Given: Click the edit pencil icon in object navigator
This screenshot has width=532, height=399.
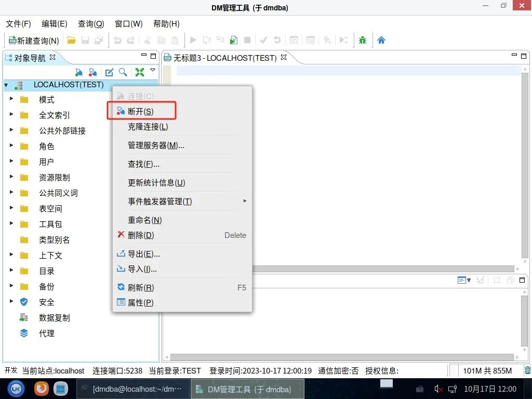Looking at the screenshot, I should pyautogui.click(x=110, y=72).
